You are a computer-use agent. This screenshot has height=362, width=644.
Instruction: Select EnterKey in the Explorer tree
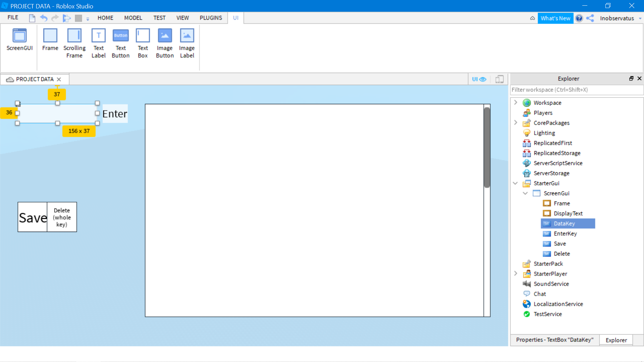point(565,234)
